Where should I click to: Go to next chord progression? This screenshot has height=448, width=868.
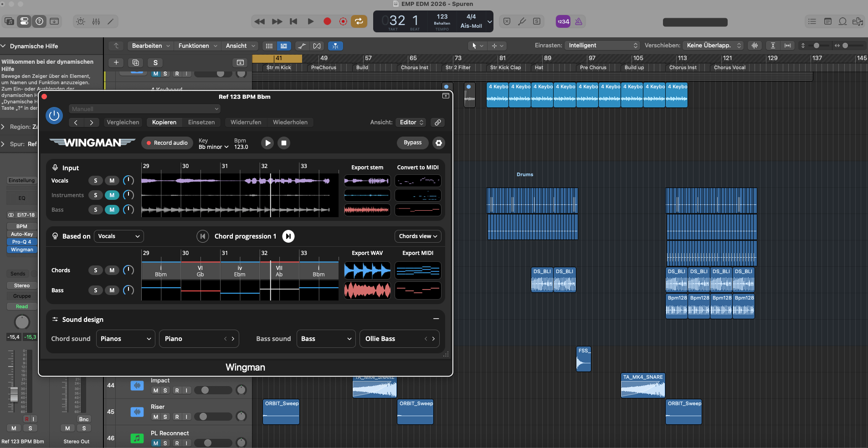pos(288,236)
